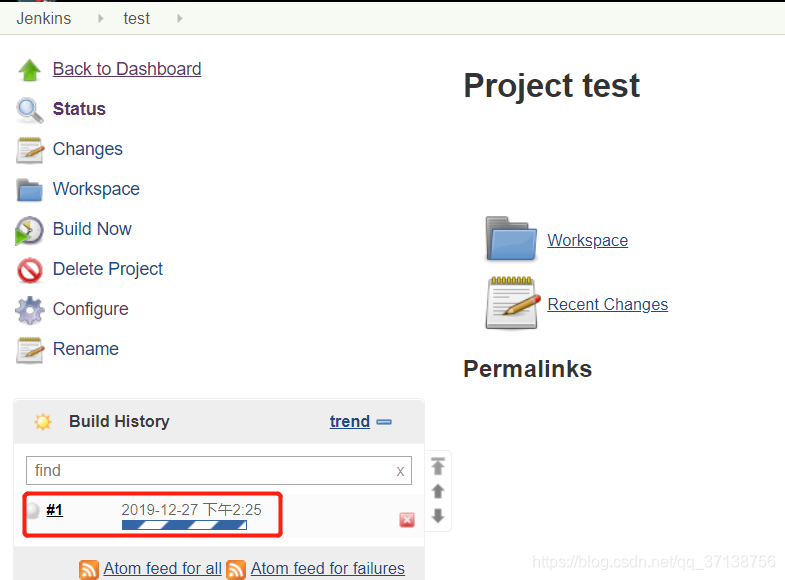Click the Project test heading
This screenshot has height=580, width=785.
(551, 86)
